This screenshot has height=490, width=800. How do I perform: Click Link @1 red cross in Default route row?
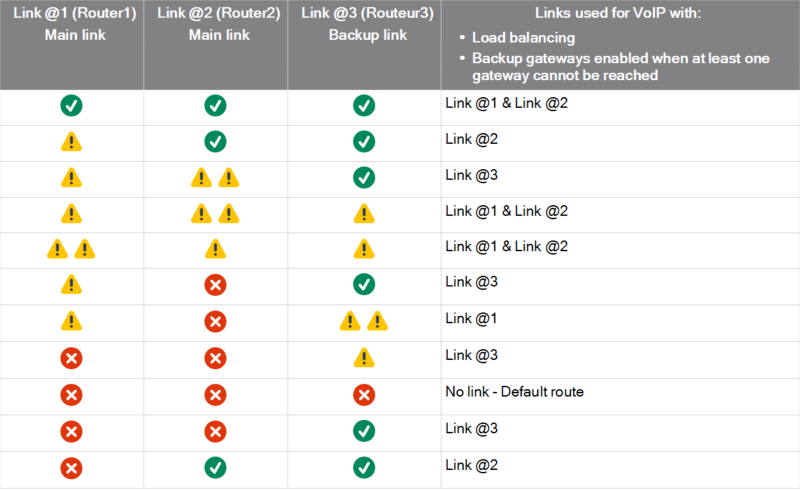tap(71, 393)
